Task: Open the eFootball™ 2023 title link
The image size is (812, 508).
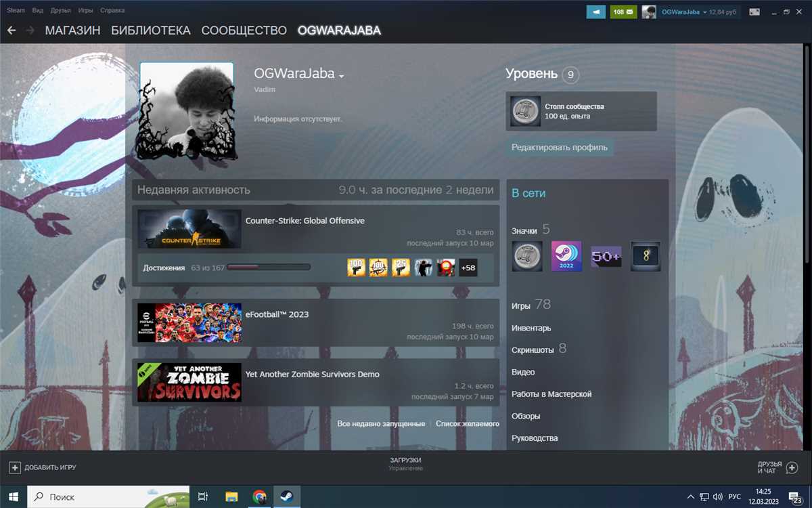Action: coord(277,314)
